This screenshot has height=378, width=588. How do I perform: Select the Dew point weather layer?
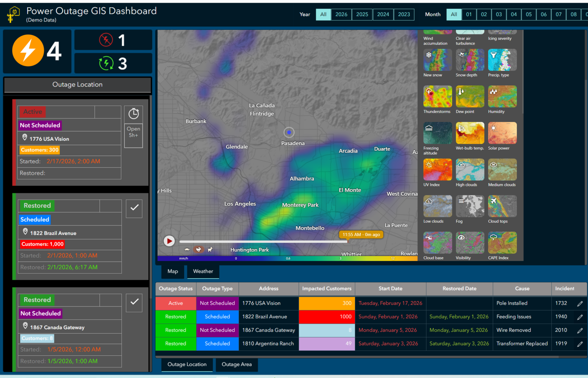click(470, 96)
